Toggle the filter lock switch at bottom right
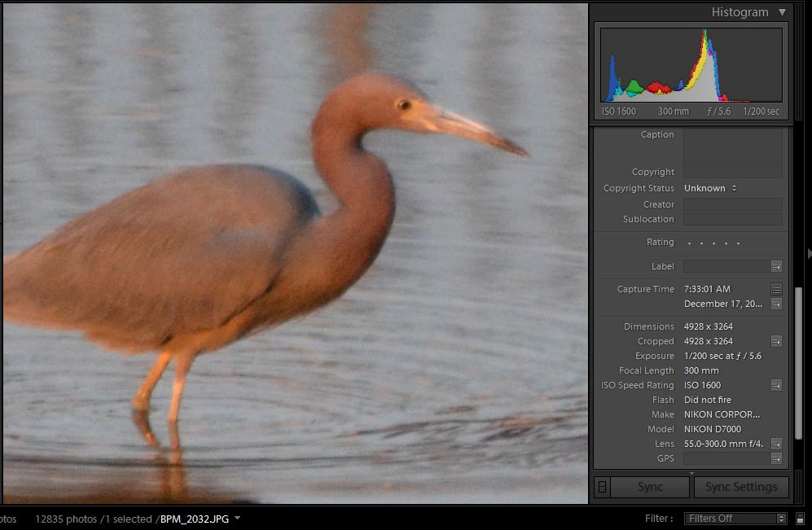 coord(800,519)
